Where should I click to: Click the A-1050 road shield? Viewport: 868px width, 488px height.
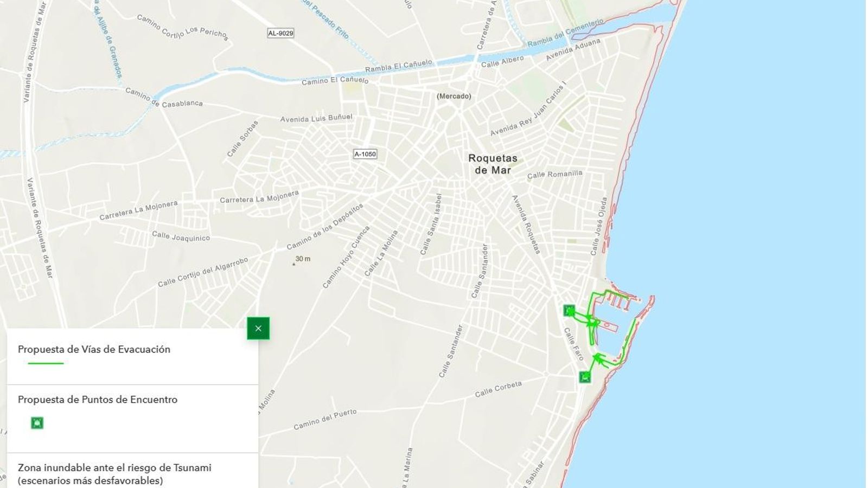(x=364, y=153)
